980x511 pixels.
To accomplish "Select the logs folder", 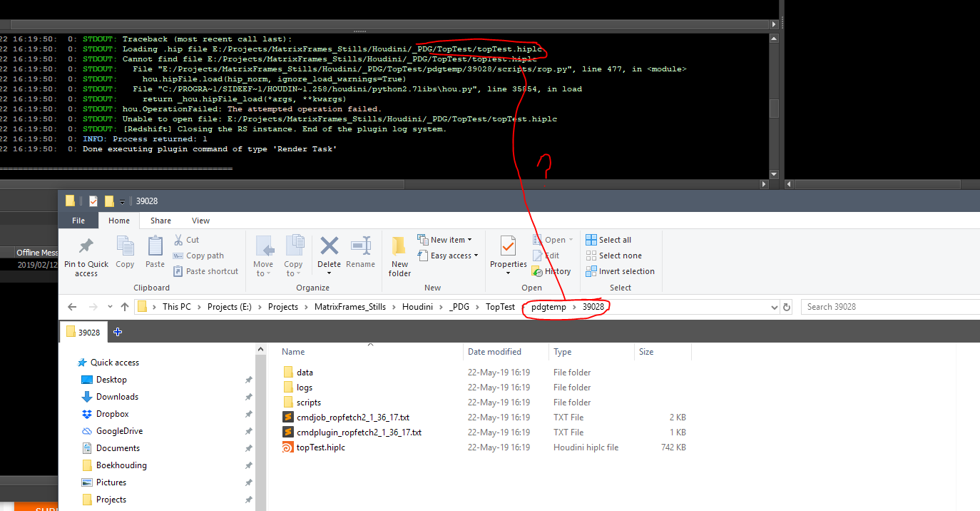I will pyautogui.click(x=305, y=388).
